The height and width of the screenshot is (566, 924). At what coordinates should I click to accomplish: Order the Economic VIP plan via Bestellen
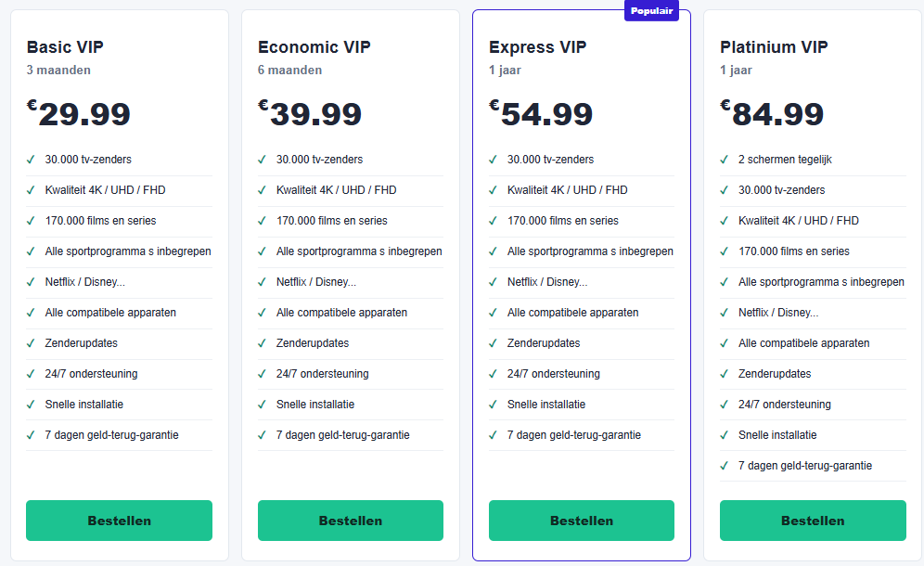[351, 521]
